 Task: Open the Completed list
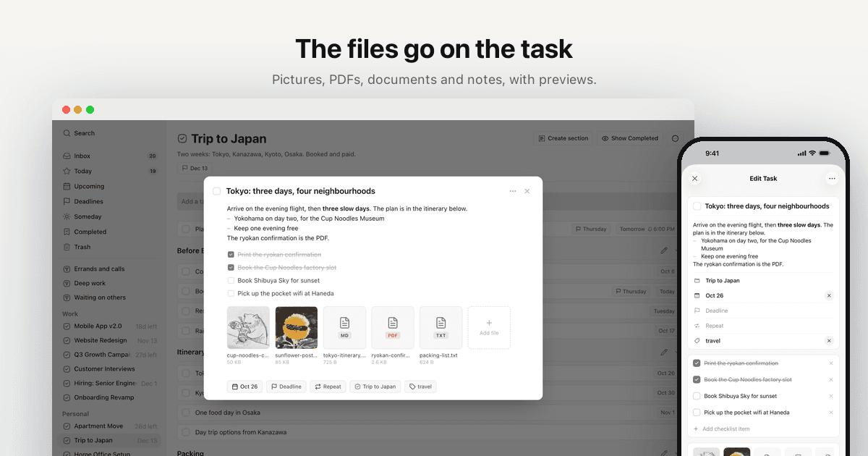(110, 232)
